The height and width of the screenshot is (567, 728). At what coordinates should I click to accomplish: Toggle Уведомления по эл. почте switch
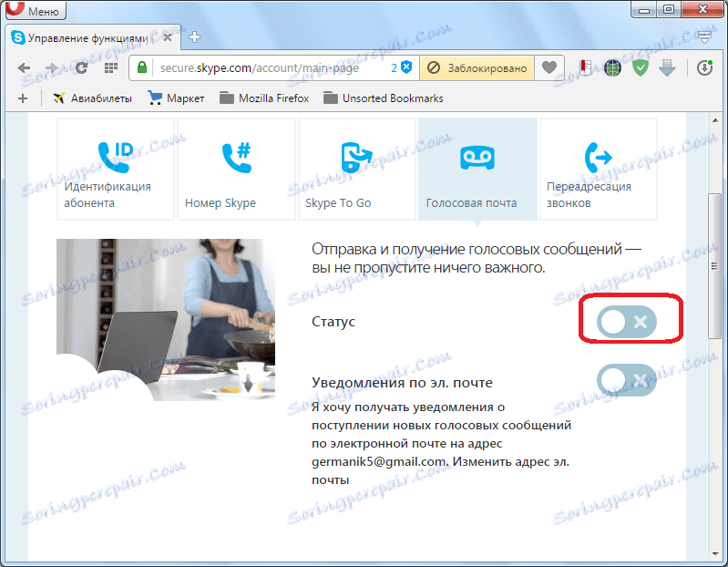click(x=627, y=380)
